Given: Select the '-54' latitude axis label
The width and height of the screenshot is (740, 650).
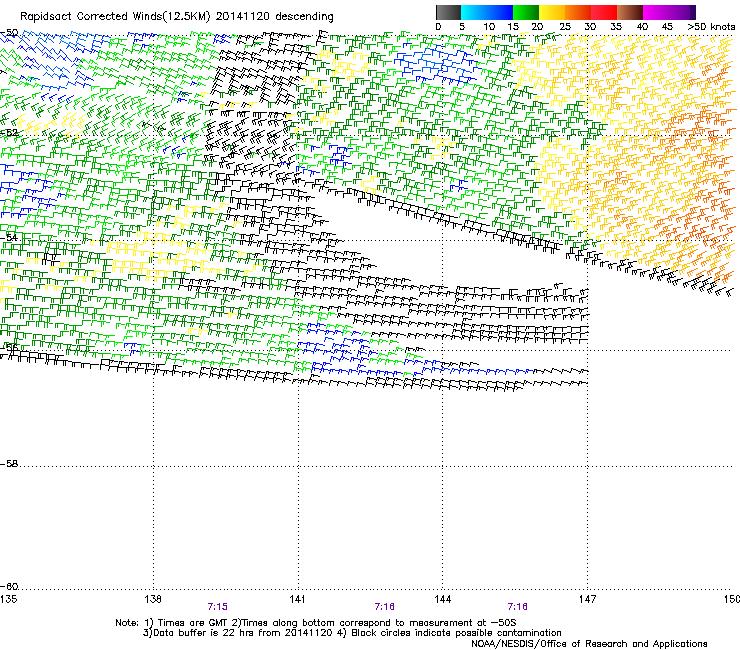Looking at the screenshot, I should click(9, 237).
